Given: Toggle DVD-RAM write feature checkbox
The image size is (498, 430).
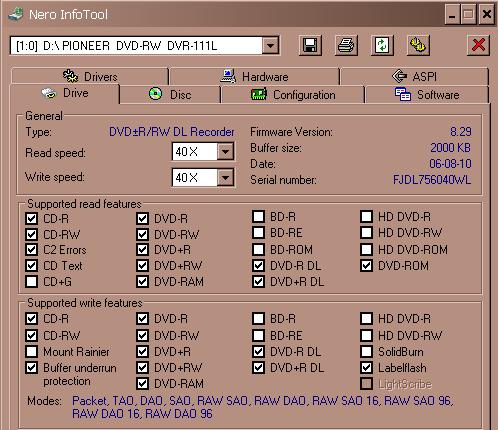Looking at the screenshot, I should pos(142,384).
